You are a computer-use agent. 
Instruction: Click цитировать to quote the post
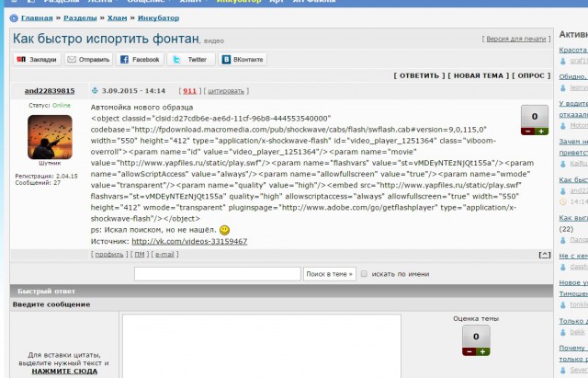tap(226, 91)
